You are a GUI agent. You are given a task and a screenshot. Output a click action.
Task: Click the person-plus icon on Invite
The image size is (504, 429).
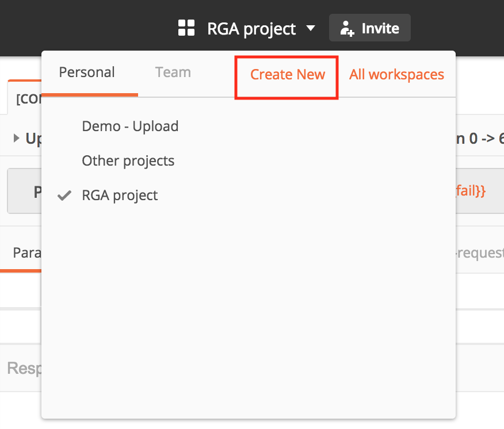pos(347,28)
